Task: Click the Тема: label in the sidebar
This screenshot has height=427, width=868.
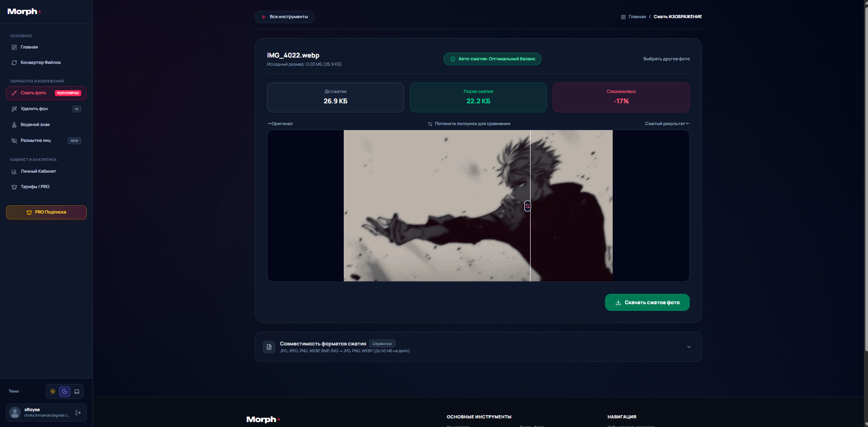Action: click(14, 391)
